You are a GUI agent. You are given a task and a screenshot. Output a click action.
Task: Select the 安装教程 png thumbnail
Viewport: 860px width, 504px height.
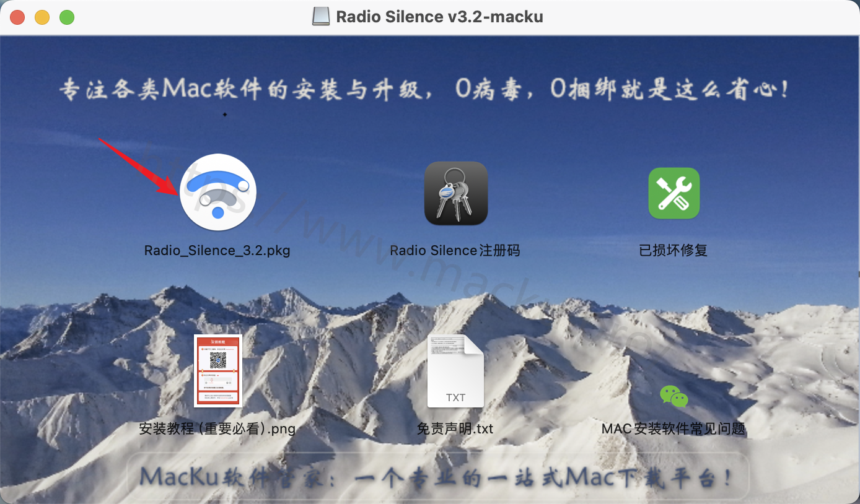[x=217, y=370]
